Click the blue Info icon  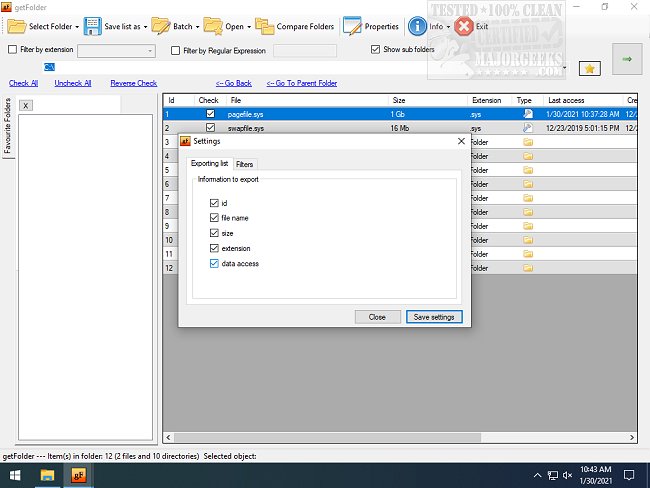coord(417,26)
